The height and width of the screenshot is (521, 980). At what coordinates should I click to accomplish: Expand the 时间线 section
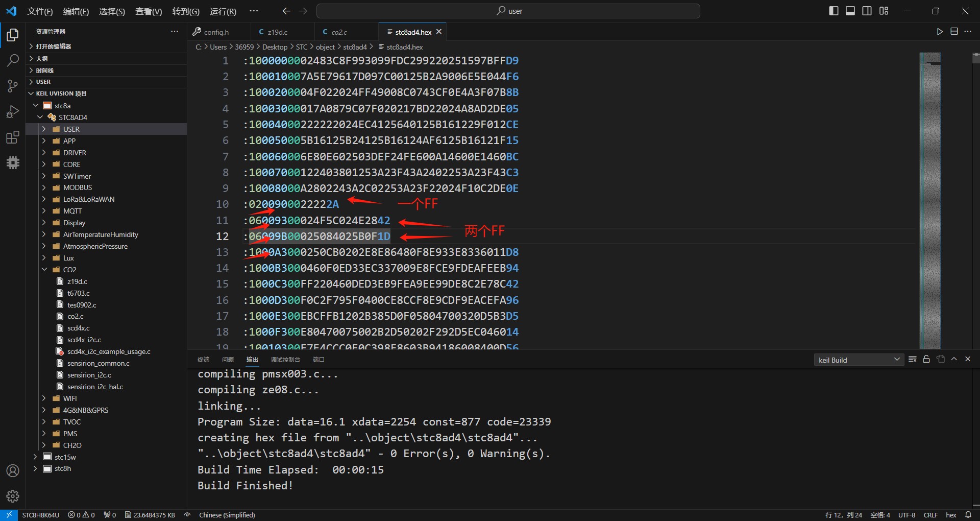click(x=106, y=70)
